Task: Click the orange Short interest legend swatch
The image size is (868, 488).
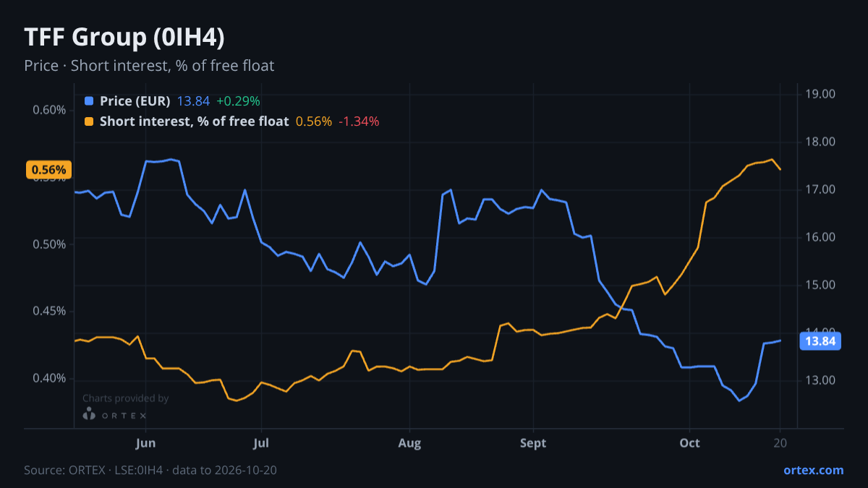Action: [x=89, y=121]
